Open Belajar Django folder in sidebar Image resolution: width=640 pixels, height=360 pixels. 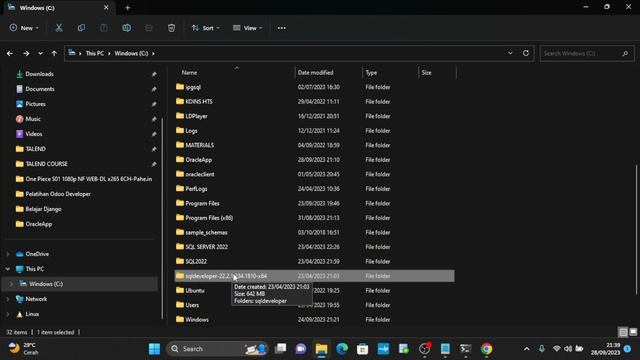pos(43,209)
